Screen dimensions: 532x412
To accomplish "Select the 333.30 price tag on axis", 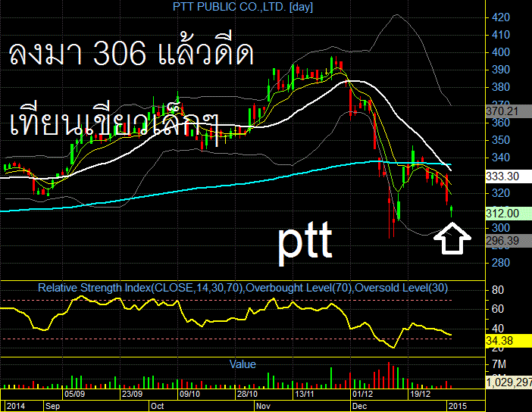I will tap(508, 176).
